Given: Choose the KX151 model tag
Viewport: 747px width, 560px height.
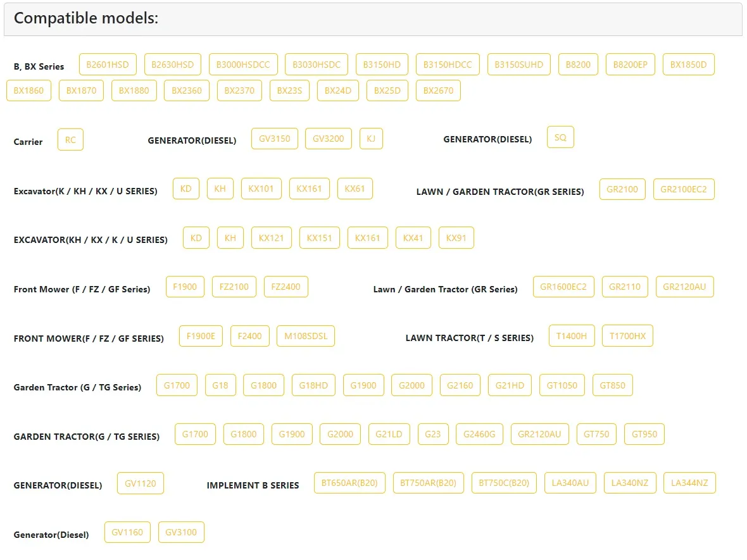Looking at the screenshot, I should click(x=319, y=238).
